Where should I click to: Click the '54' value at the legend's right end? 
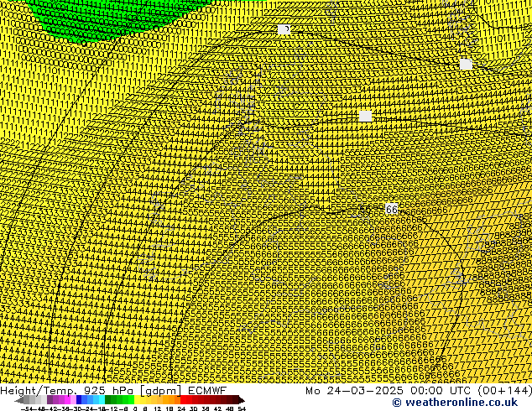coord(242,409)
